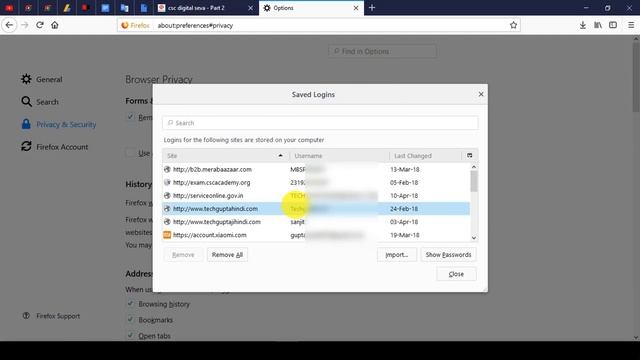Sort logins by the Site column

tap(226, 156)
